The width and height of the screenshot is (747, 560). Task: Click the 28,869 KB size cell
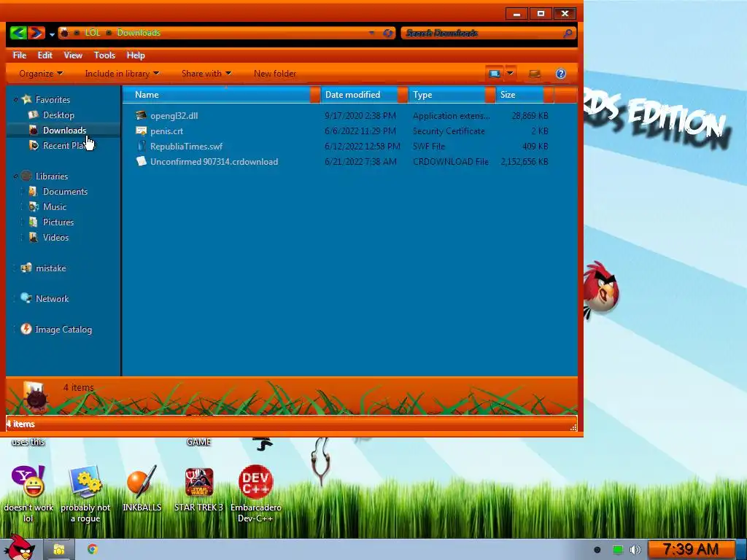pyautogui.click(x=530, y=116)
